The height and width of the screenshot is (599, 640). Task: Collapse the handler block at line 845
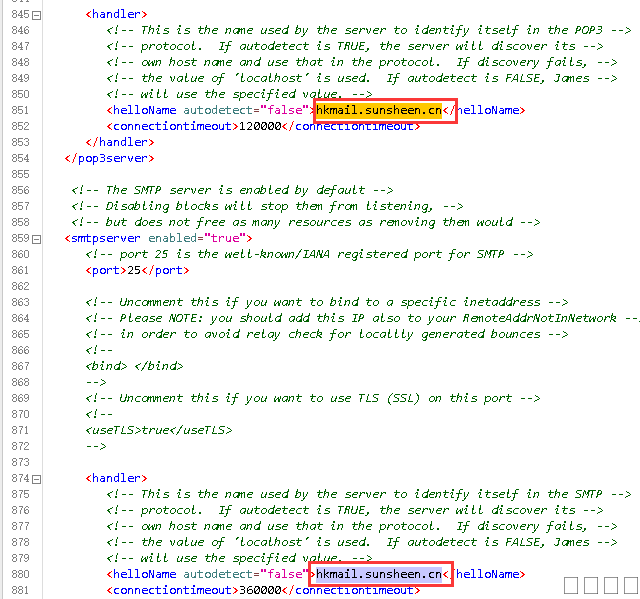[37, 15]
